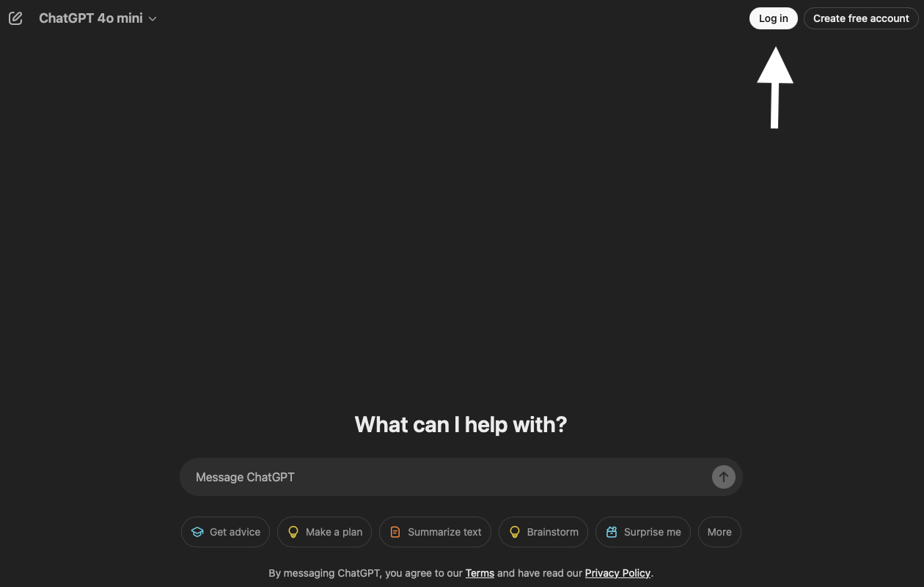Click the gift icon on Surprise me
924x587 pixels.
coord(612,532)
